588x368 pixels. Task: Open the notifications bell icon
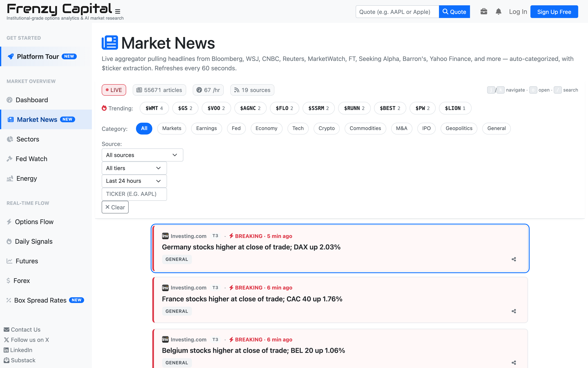pos(498,11)
